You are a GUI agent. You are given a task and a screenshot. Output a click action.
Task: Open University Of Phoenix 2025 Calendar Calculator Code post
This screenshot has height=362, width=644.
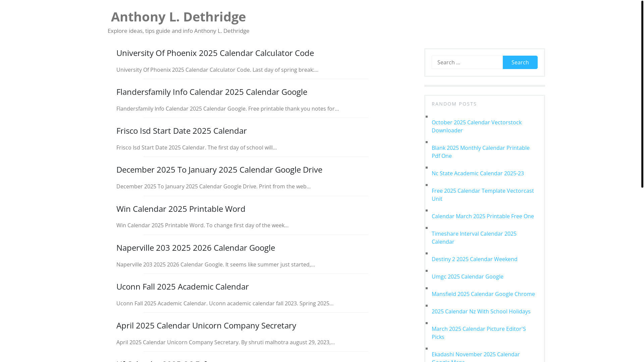(215, 53)
